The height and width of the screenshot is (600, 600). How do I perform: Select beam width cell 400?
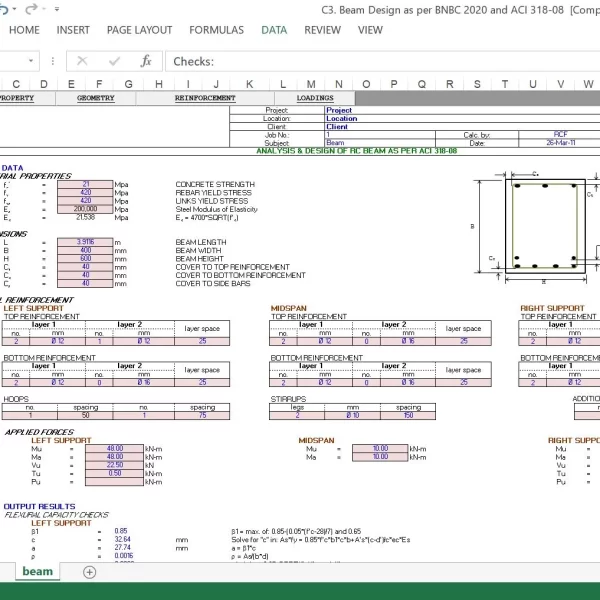pos(85,250)
